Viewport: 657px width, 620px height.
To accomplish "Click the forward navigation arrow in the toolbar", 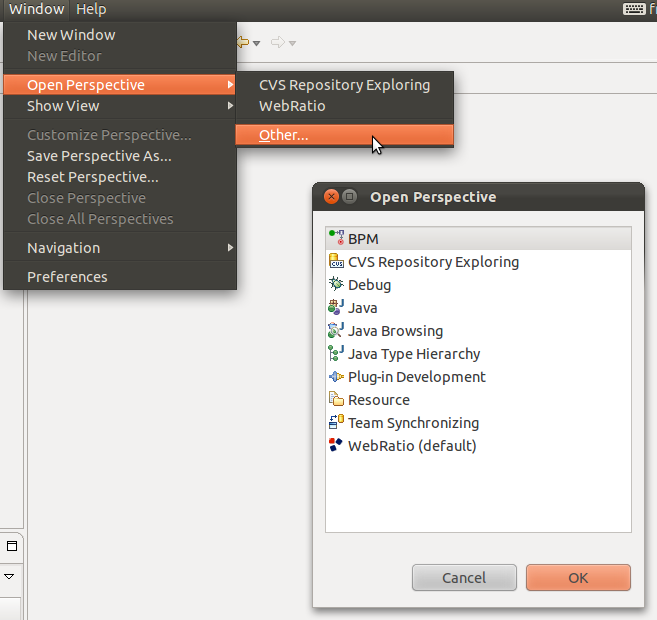I will (278, 42).
